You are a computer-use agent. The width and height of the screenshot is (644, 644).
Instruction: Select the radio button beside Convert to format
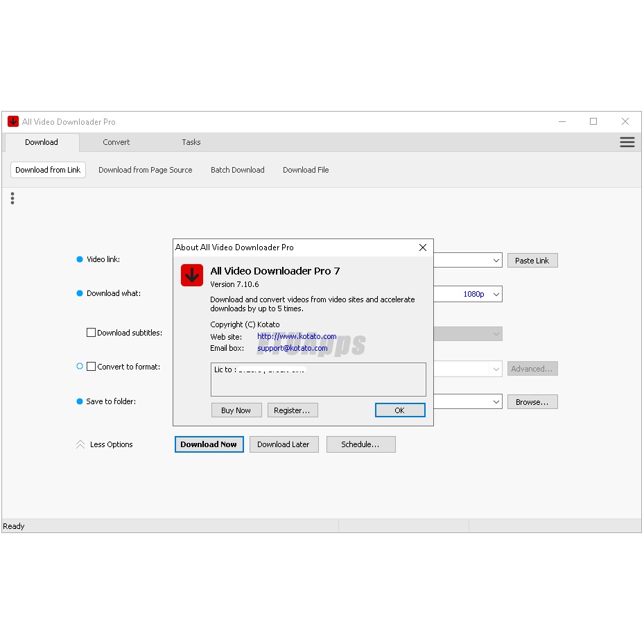pyautogui.click(x=79, y=366)
